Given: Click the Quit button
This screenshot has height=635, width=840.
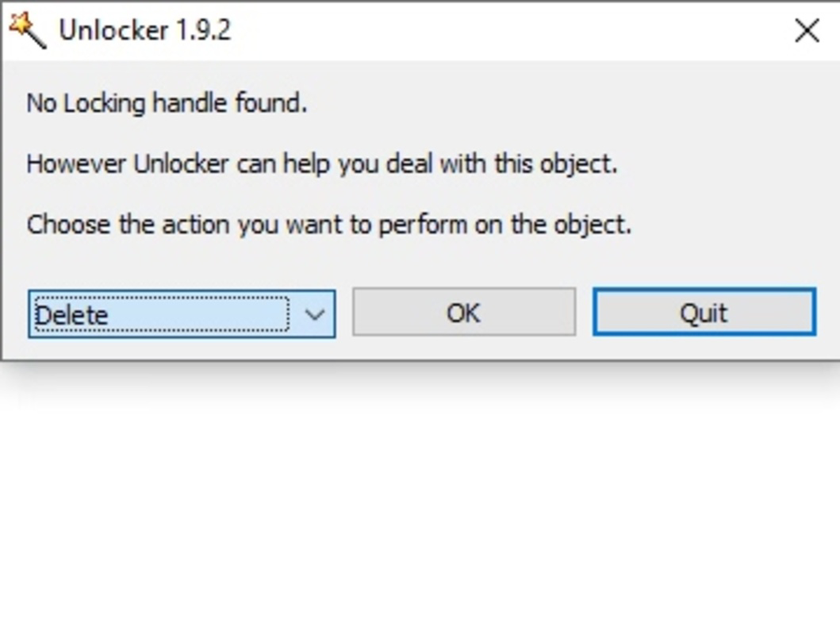Looking at the screenshot, I should [704, 313].
